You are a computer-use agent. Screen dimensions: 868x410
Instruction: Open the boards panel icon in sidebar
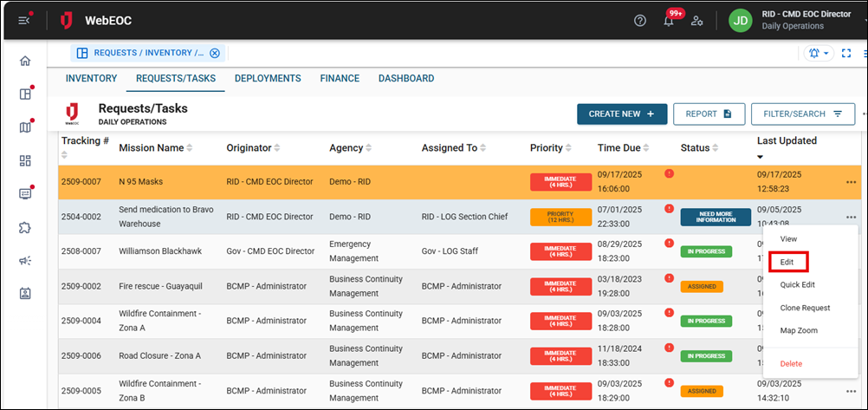25,94
